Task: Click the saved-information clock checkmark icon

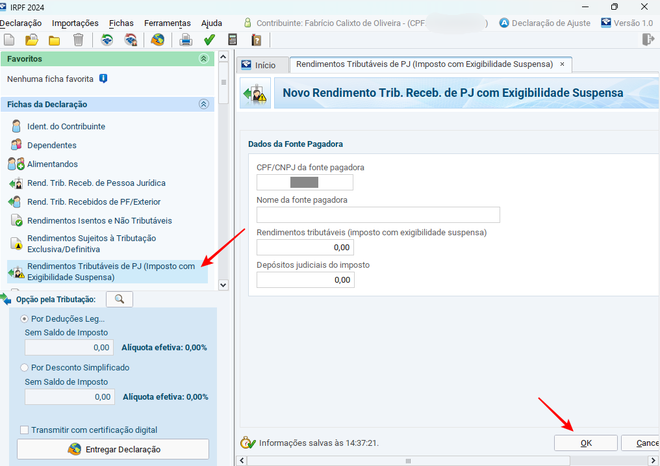Action: [248, 442]
